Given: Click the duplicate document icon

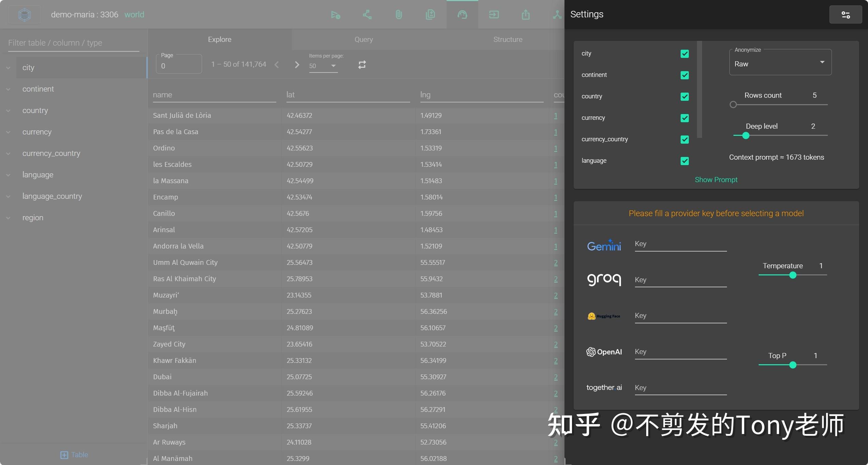Looking at the screenshot, I should [430, 14].
